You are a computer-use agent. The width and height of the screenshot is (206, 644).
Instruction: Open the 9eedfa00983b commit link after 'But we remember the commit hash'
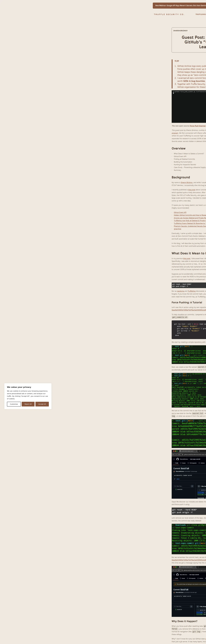click(x=189, y=560)
